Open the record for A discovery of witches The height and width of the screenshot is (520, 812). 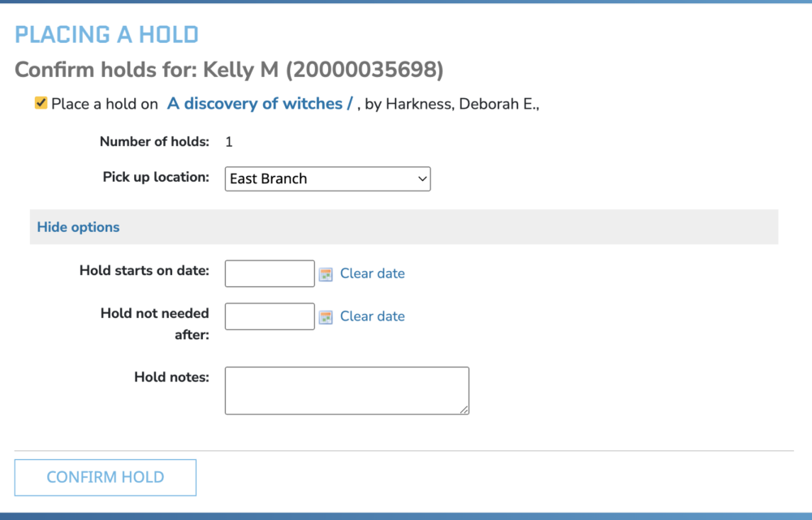coord(258,103)
